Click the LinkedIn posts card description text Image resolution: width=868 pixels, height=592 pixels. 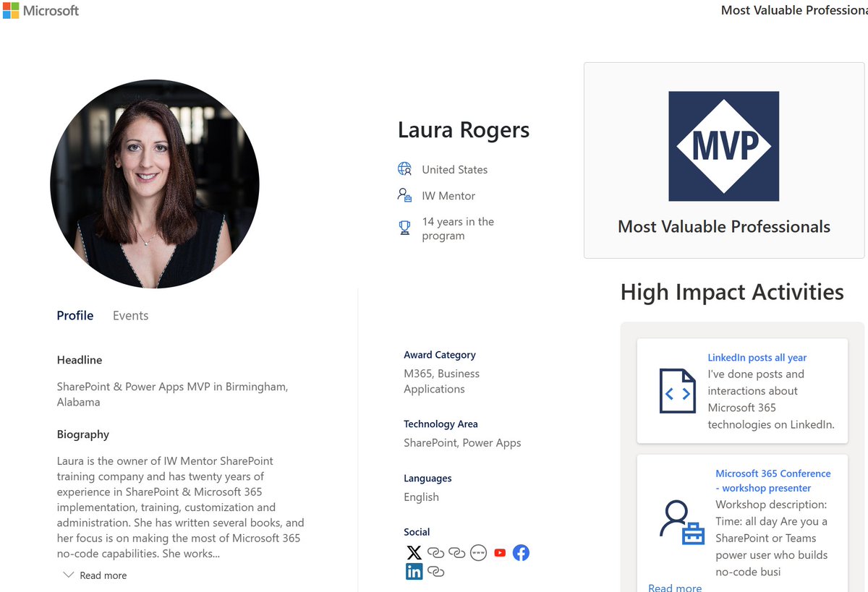[x=771, y=399]
